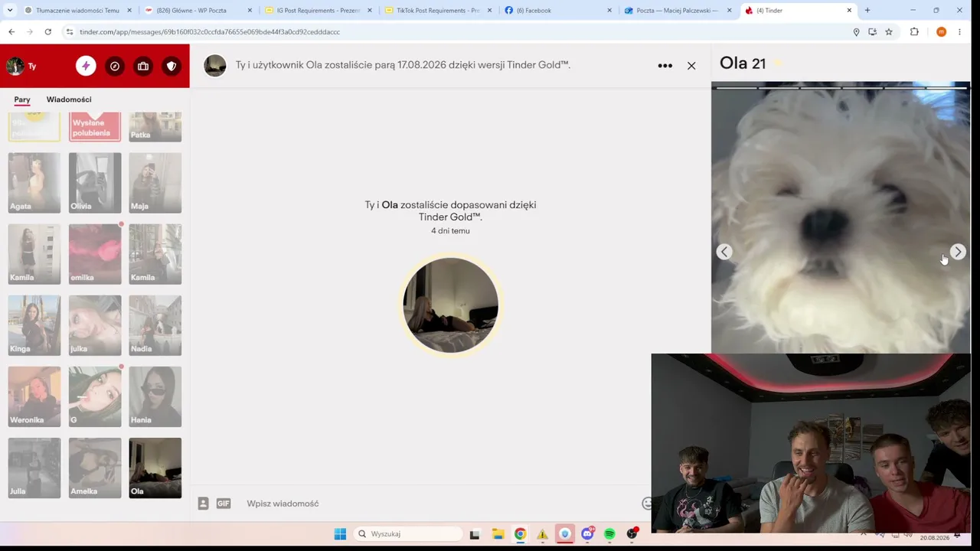Viewport: 980px width, 551px height.
Task: Go back in the browser
Action: pos(11,32)
